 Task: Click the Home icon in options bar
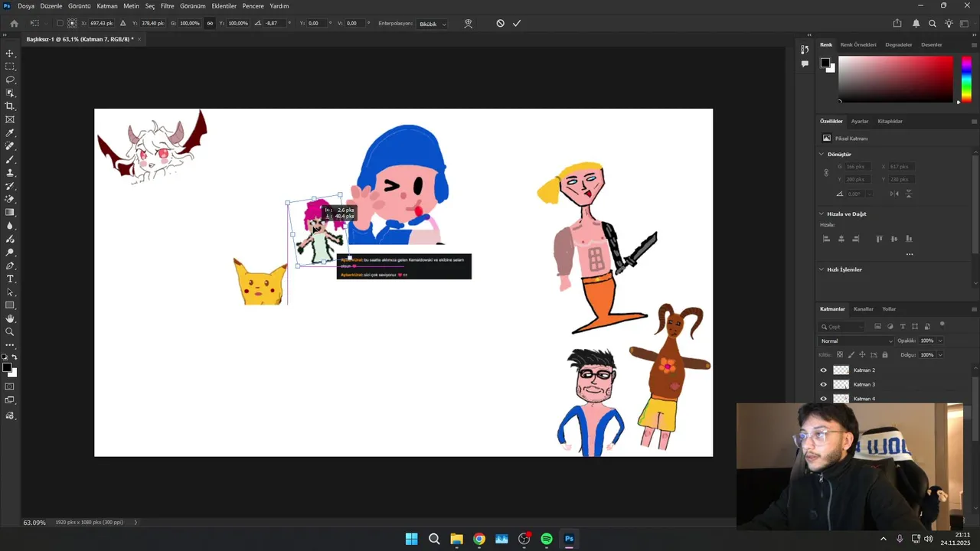coord(14,24)
